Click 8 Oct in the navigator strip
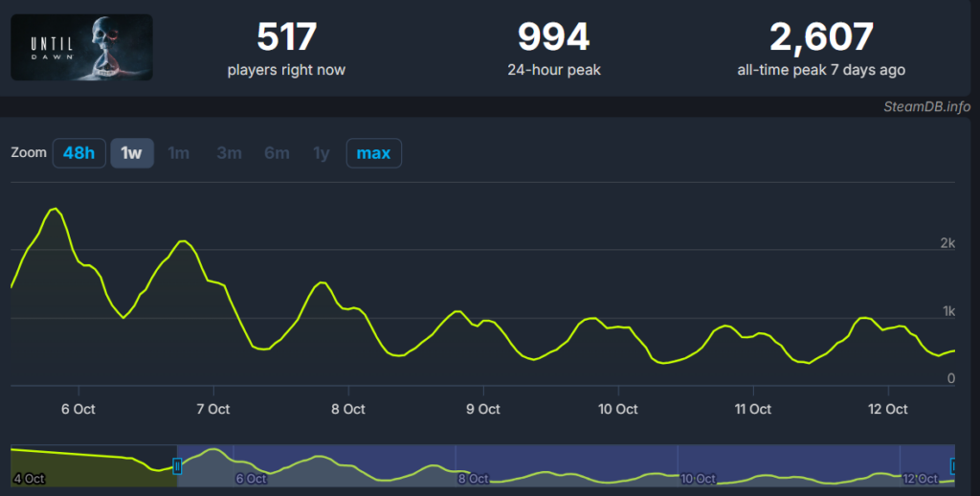This screenshot has width=980, height=496. click(474, 478)
